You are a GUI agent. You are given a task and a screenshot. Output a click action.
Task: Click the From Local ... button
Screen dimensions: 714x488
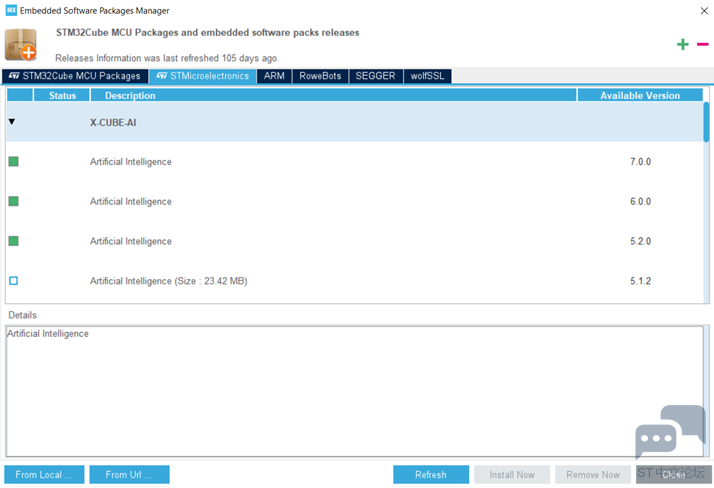pyautogui.click(x=44, y=474)
